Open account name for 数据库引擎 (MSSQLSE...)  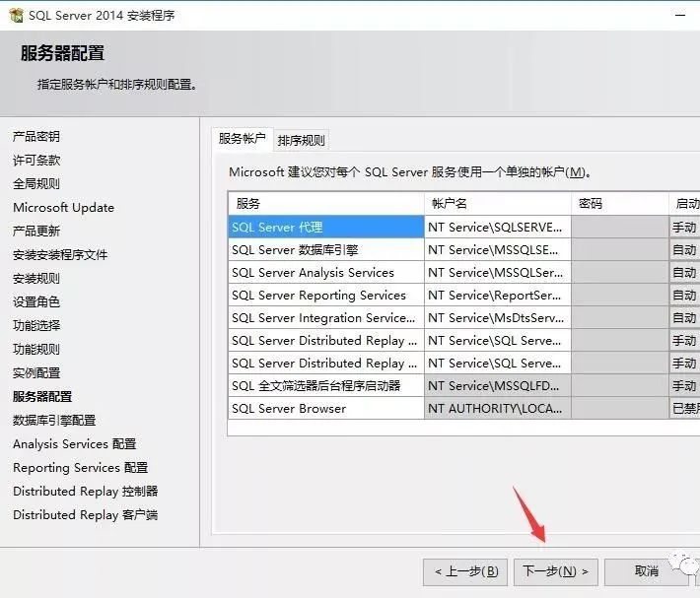coord(498,249)
